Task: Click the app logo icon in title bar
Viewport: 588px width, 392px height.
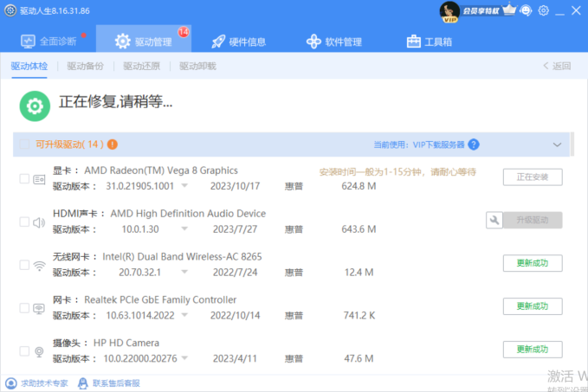Action: (x=10, y=10)
